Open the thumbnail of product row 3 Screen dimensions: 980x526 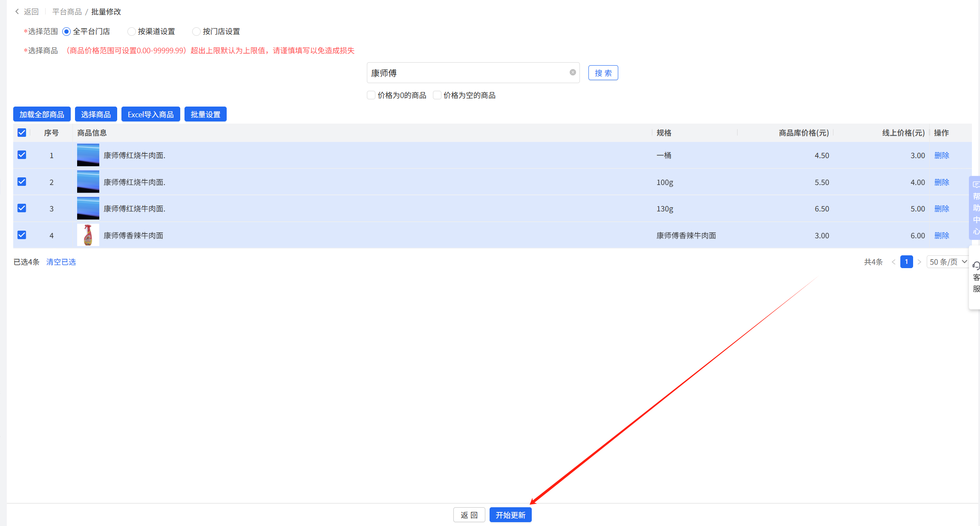pos(88,208)
